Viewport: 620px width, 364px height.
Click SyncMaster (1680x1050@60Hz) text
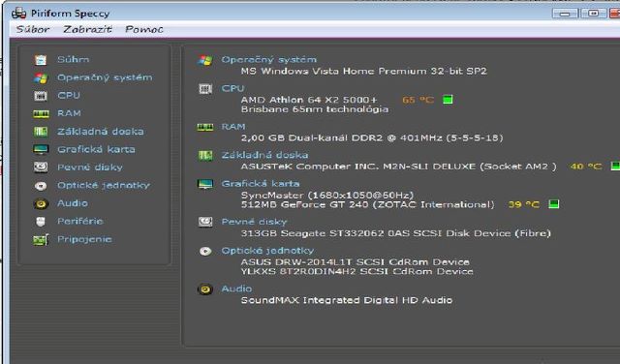327,195
